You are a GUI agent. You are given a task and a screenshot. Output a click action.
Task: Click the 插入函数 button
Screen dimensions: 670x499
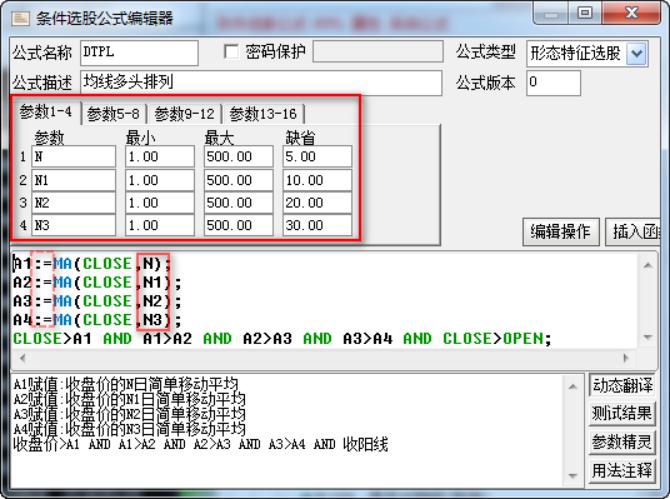(634, 232)
